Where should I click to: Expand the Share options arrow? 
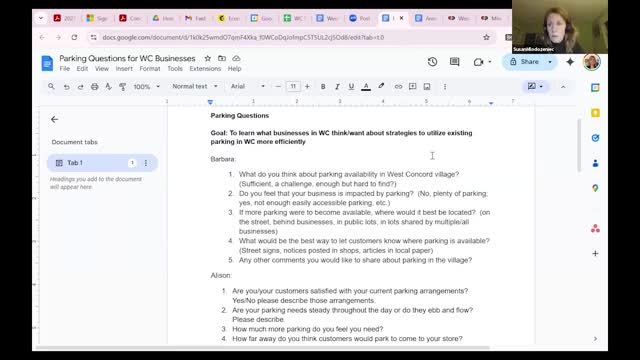[x=550, y=62]
